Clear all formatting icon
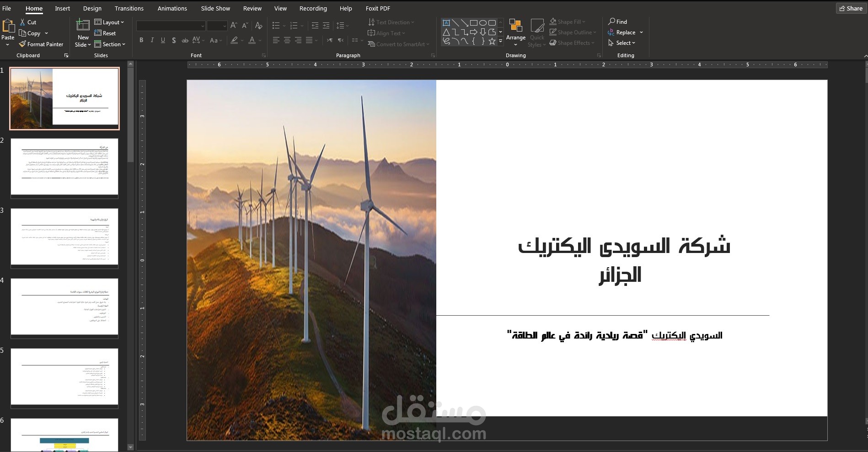The image size is (868, 452). click(x=258, y=26)
